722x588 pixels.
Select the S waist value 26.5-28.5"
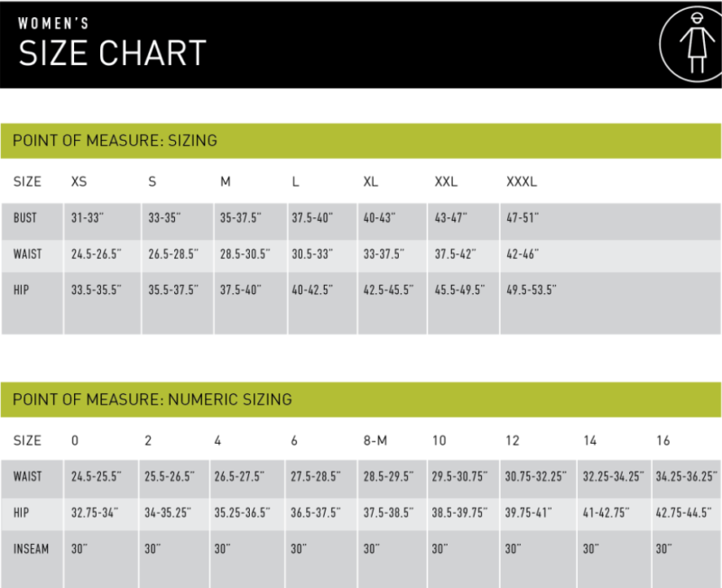(x=173, y=254)
